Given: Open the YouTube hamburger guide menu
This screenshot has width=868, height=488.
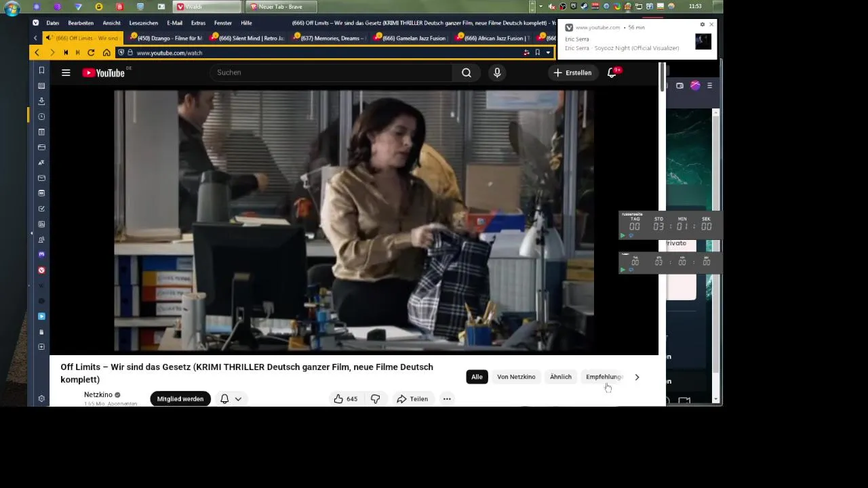Looking at the screenshot, I should (66, 73).
